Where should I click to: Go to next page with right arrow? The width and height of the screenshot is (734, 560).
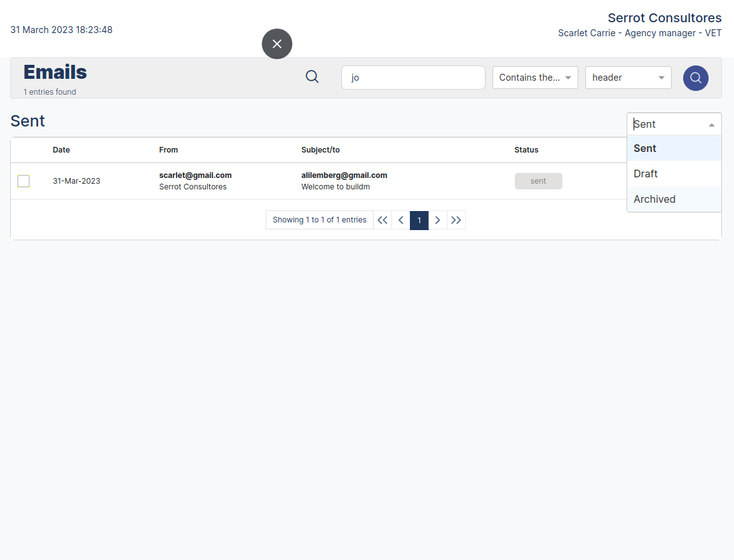tap(437, 220)
